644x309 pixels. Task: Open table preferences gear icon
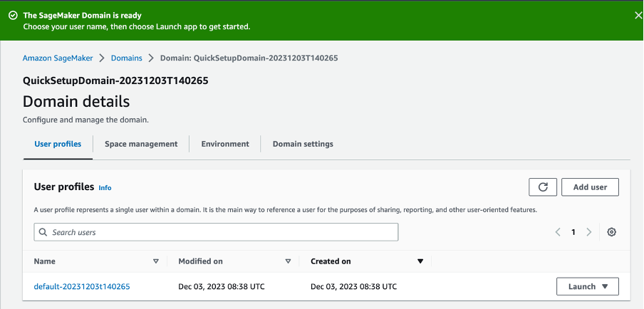[611, 232]
